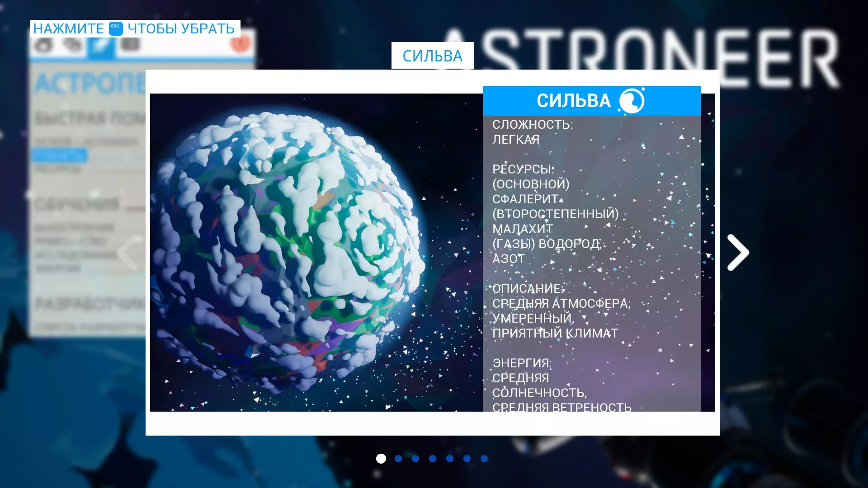
Task: Click the СИЛЬВА title tab above slide
Action: click(x=432, y=56)
